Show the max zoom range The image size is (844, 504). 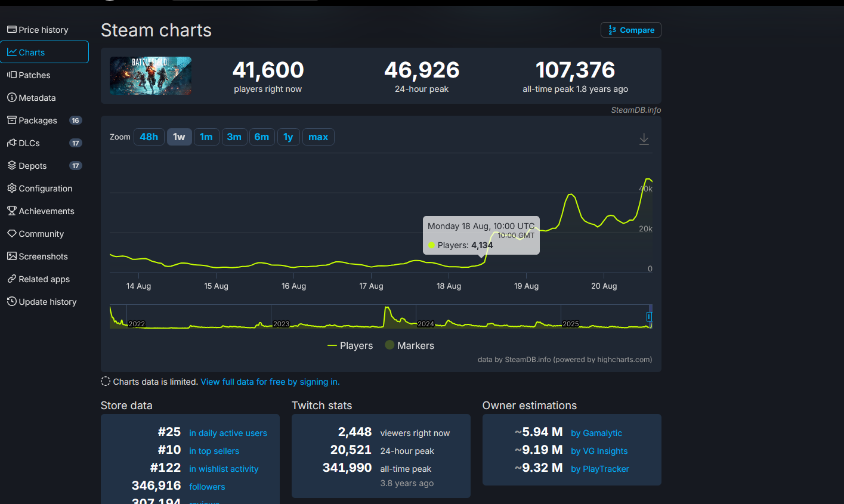(x=319, y=137)
